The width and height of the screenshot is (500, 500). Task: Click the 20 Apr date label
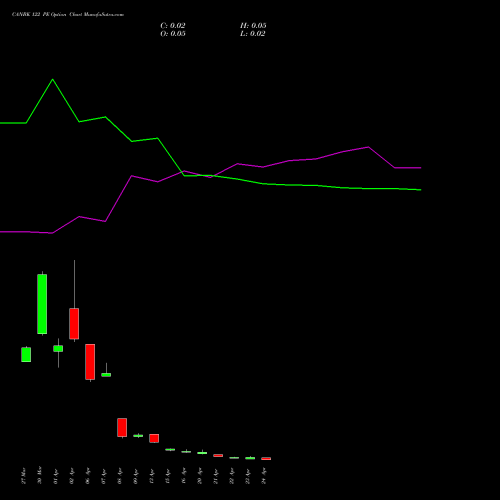point(200,476)
